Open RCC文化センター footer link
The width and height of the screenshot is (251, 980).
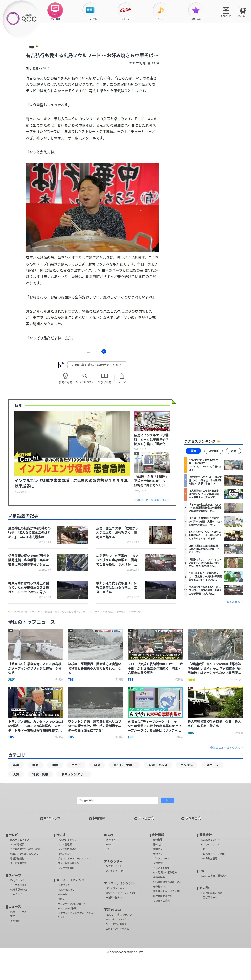pyautogui.click(x=210, y=840)
